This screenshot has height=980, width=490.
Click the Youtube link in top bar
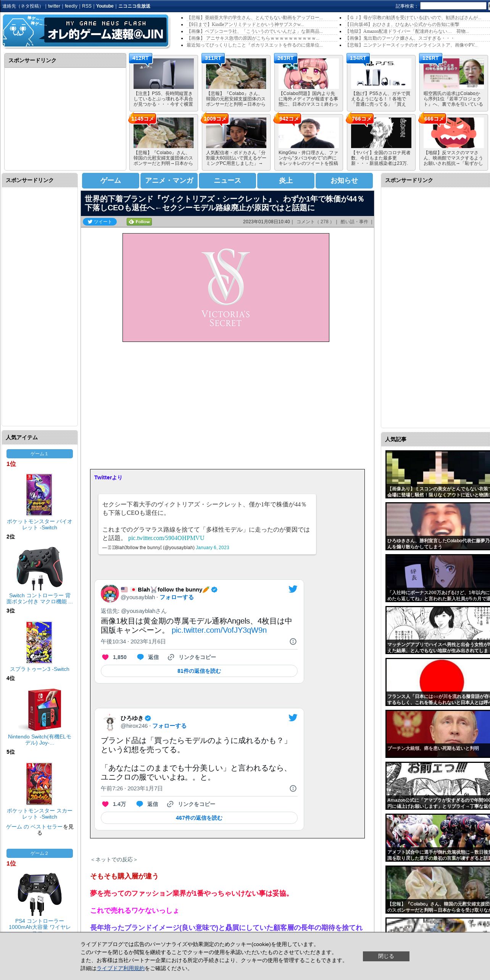click(x=105, y=6)
